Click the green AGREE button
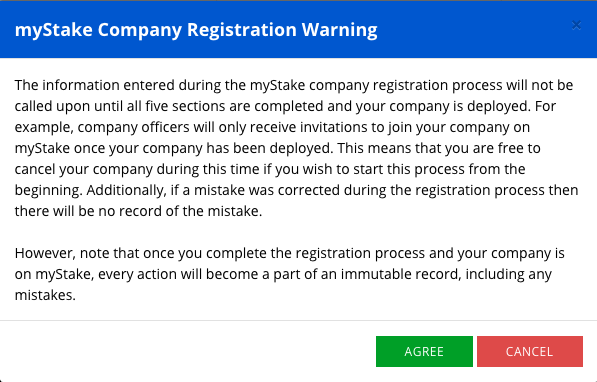The height and width of the screenshot is (382, 597). tap(424, 351)
